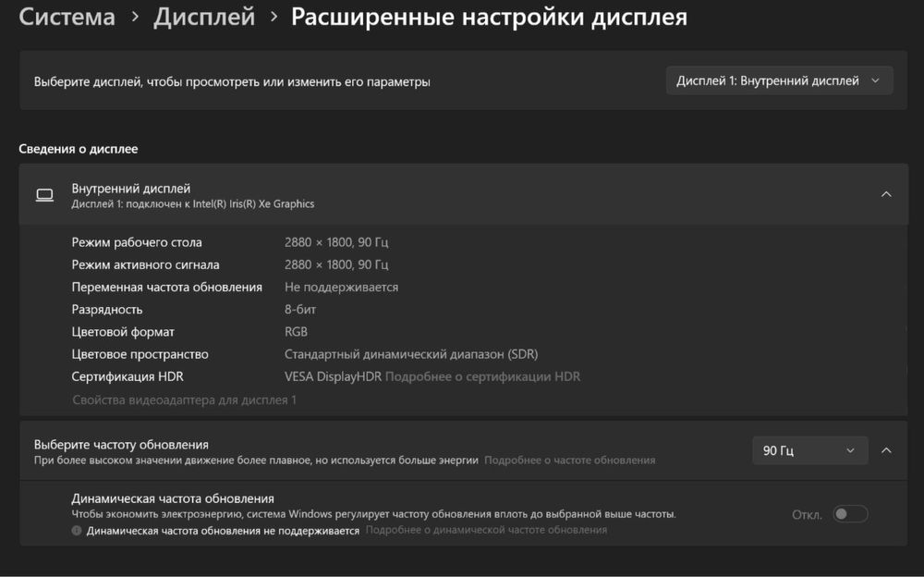Screen dimensions: 924x577
Task: Click the Стандартный динамический диапазон (SDR) text
Action: 411,354
